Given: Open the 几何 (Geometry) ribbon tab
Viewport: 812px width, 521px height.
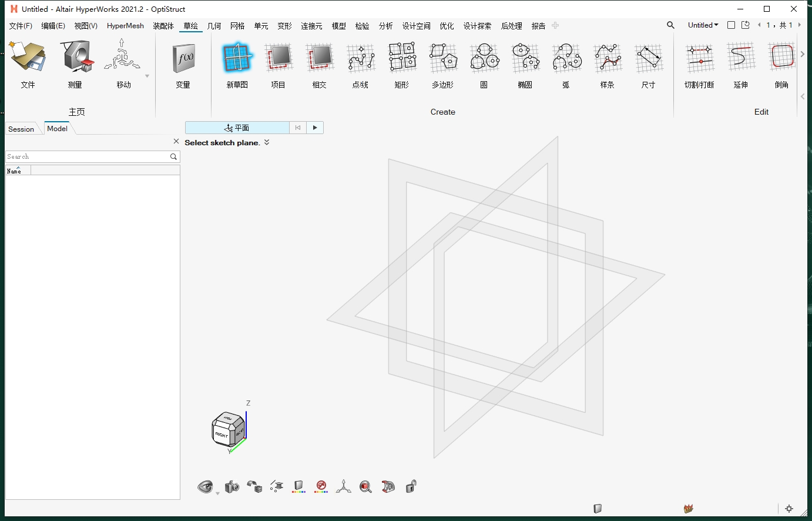Looking at the screenshot, I should point(214,26).
